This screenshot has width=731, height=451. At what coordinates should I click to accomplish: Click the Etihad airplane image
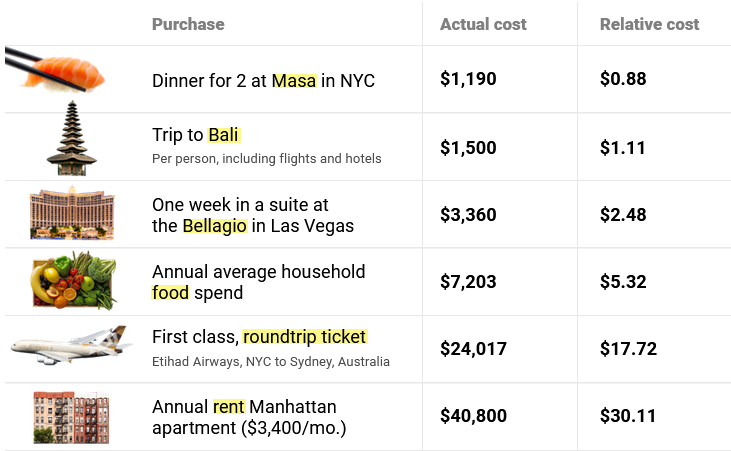point(71,345)
